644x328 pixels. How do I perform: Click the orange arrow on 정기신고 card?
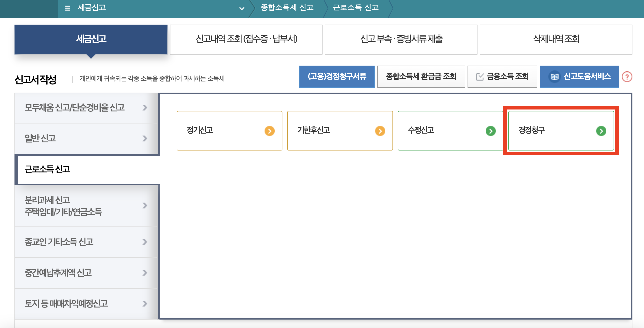click(269, 131)
